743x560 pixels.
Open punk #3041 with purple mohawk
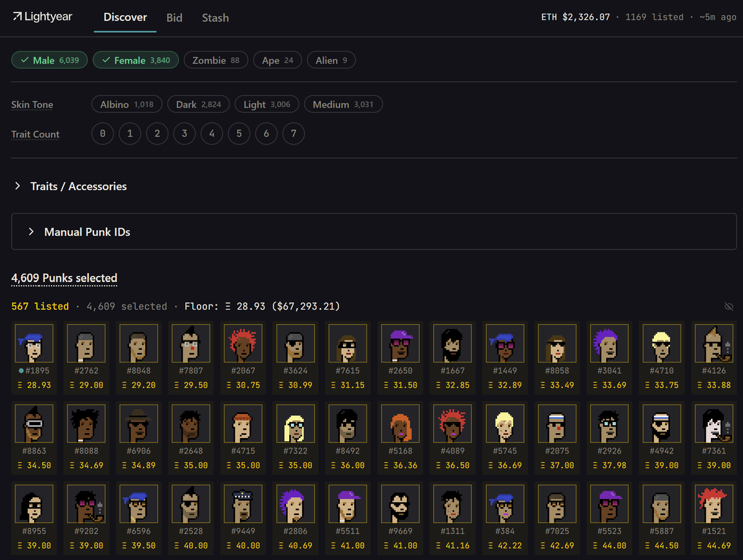pyautogui.click(x=609, y=343)
